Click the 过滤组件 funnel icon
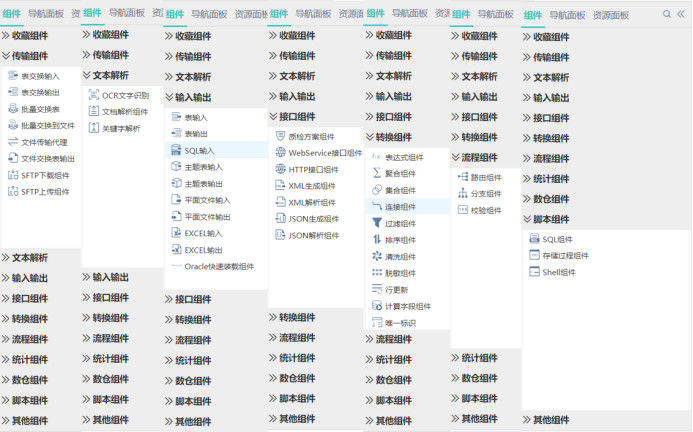 coord(377,223)
